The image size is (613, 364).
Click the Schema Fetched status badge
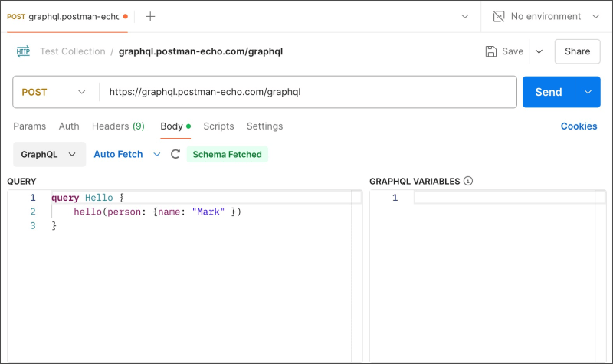[x=227, y=155]
